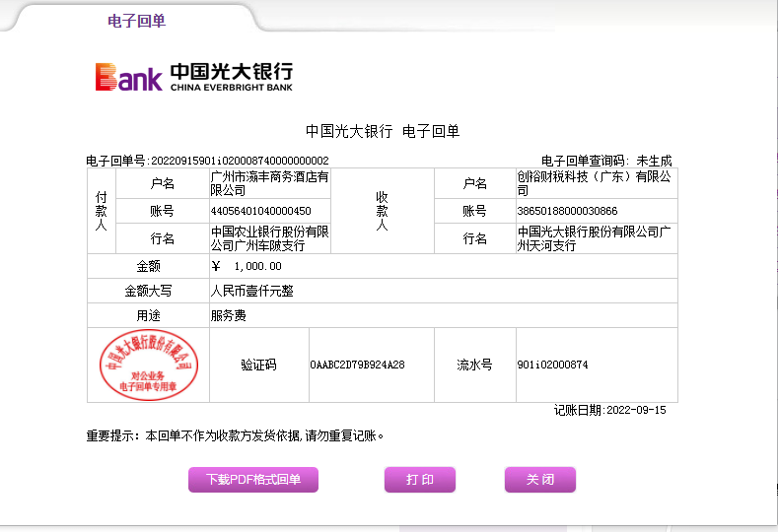The width and height of the screenshot is (778, 532).
Task: Click the 用途 label cell
Action: [x=148, y=315]
